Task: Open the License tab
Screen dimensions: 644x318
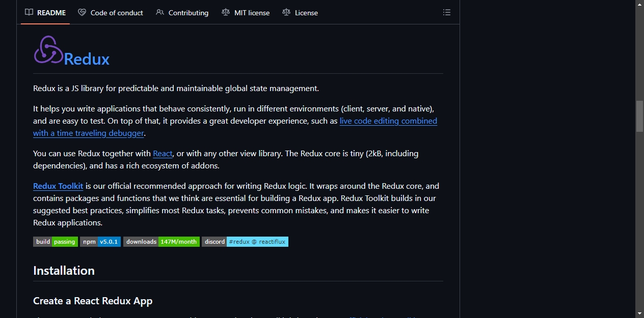Action: [x=300, y=13]
